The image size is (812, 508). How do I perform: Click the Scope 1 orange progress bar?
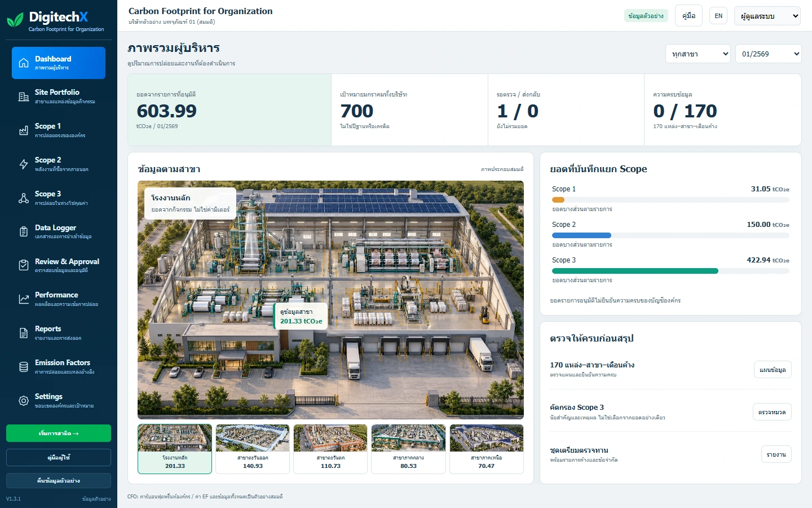point(558,200)
